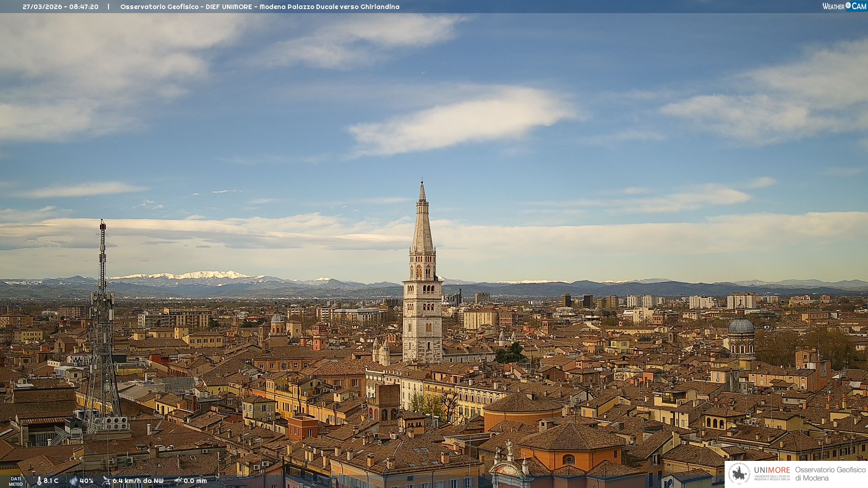Click the UNIMORE circular seal emblem
The width and height of the screenshot is (868, 488).
739,473
